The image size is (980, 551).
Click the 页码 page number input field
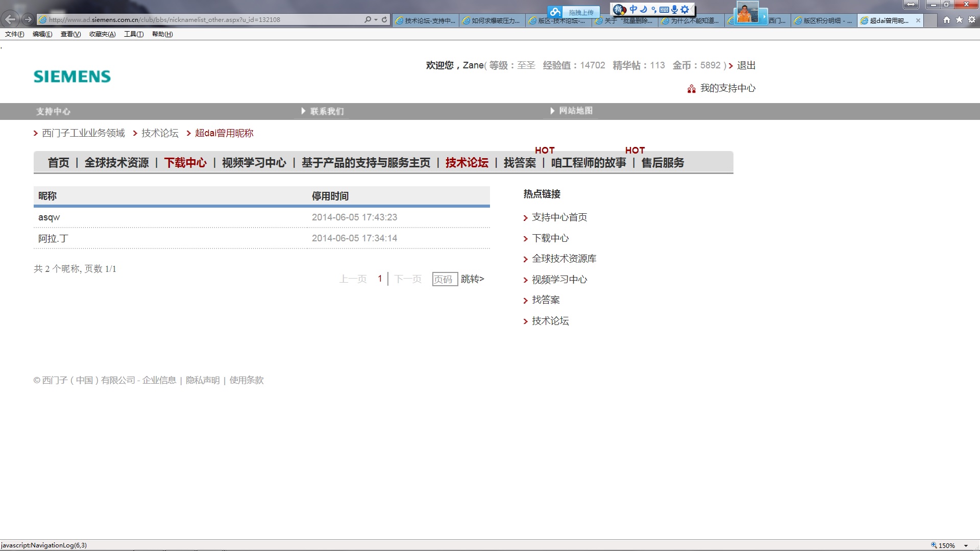coord(444,279)
